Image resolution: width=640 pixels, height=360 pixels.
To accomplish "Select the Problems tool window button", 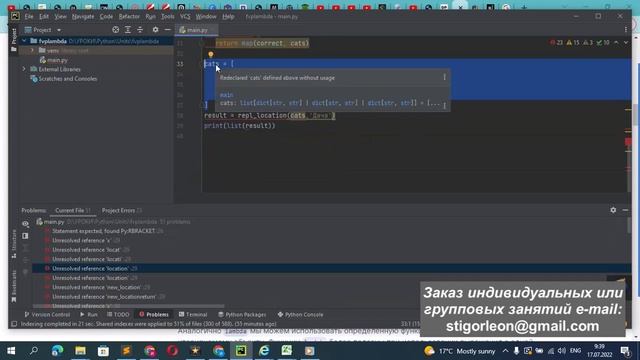I will 153,315.
